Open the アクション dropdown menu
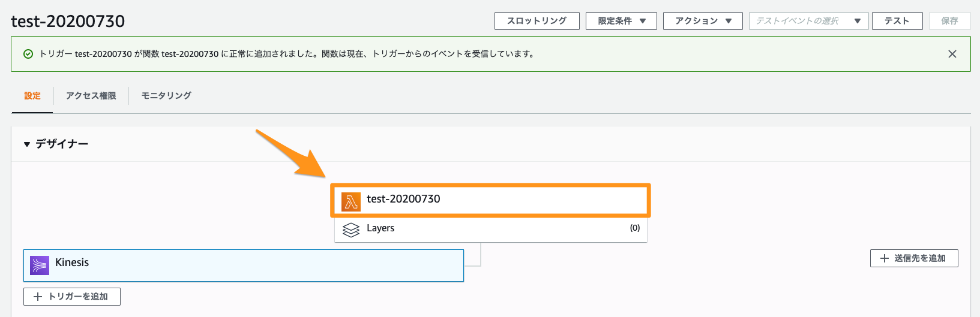The height and width of the screenshot is (317, 980). coord(703,21)
